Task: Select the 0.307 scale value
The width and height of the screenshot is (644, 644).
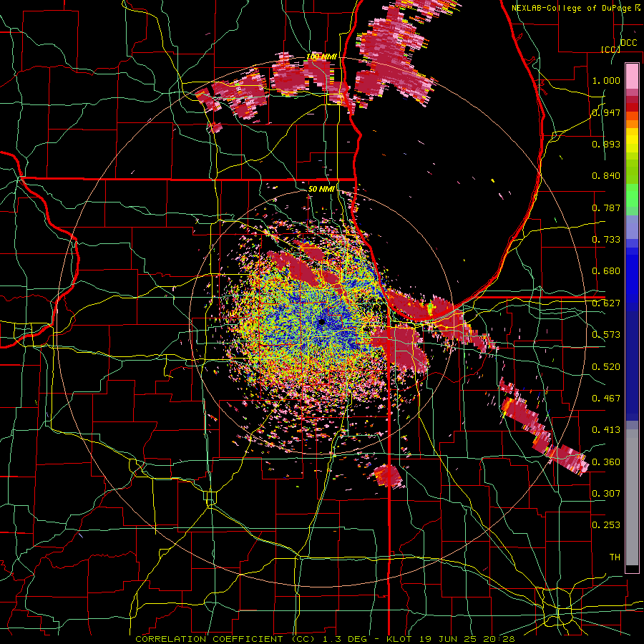Action: coord(606,494)
